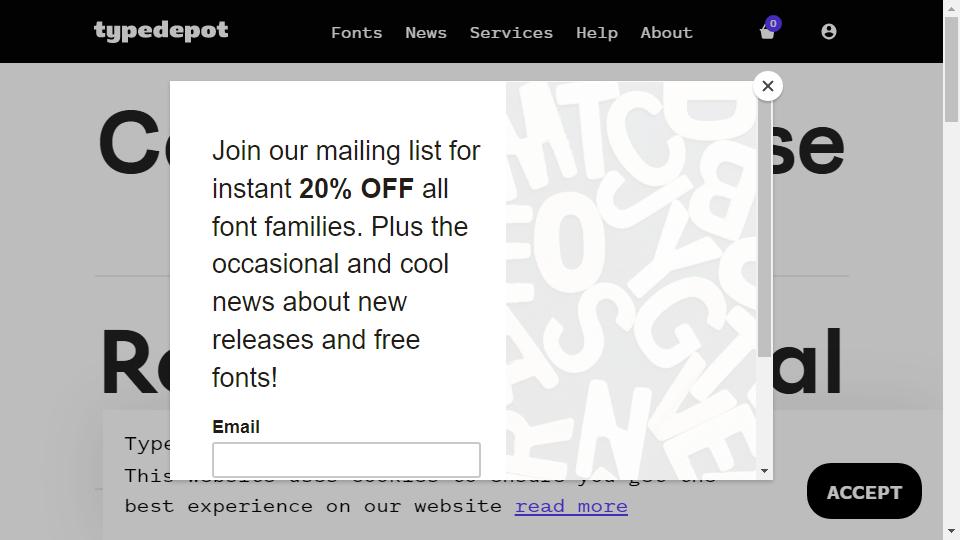
Task: Close the mailing list popup
Action: [x=768, y=86]
